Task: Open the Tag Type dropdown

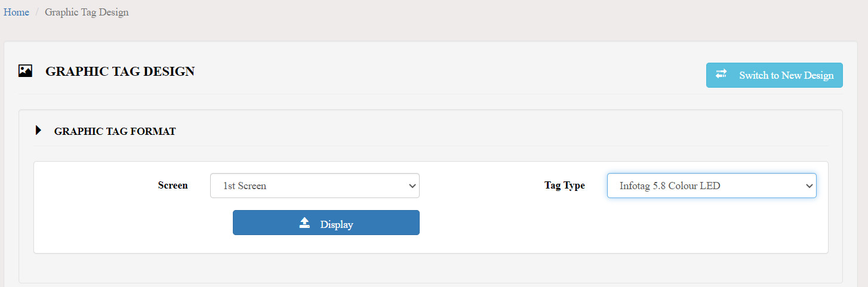Action: point(712,186)
